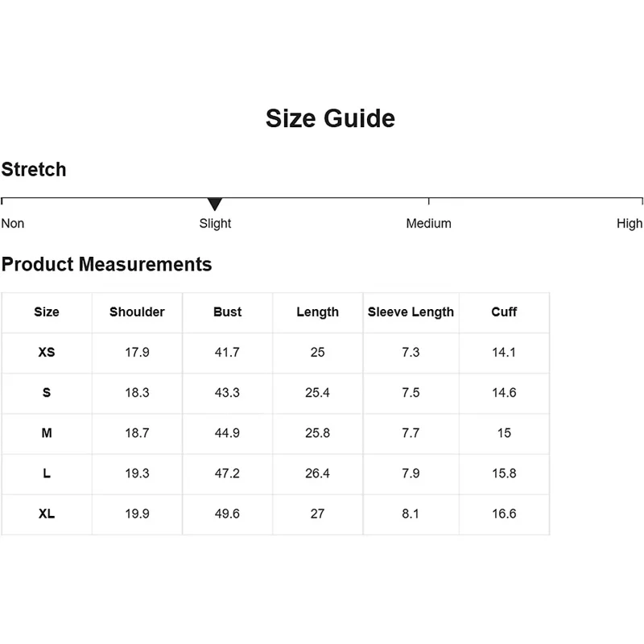The image size is (644, 644).
Task: Select the XL size row label
Action: click(47, 514)
